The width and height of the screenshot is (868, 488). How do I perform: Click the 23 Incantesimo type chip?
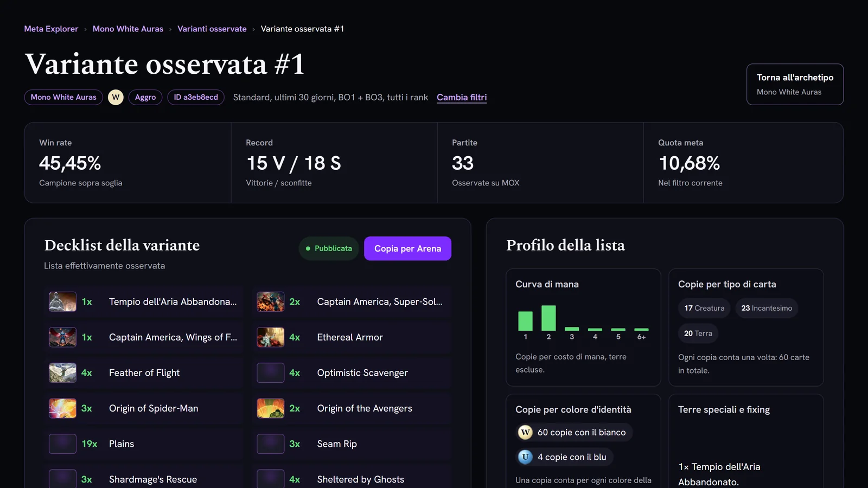767,308
